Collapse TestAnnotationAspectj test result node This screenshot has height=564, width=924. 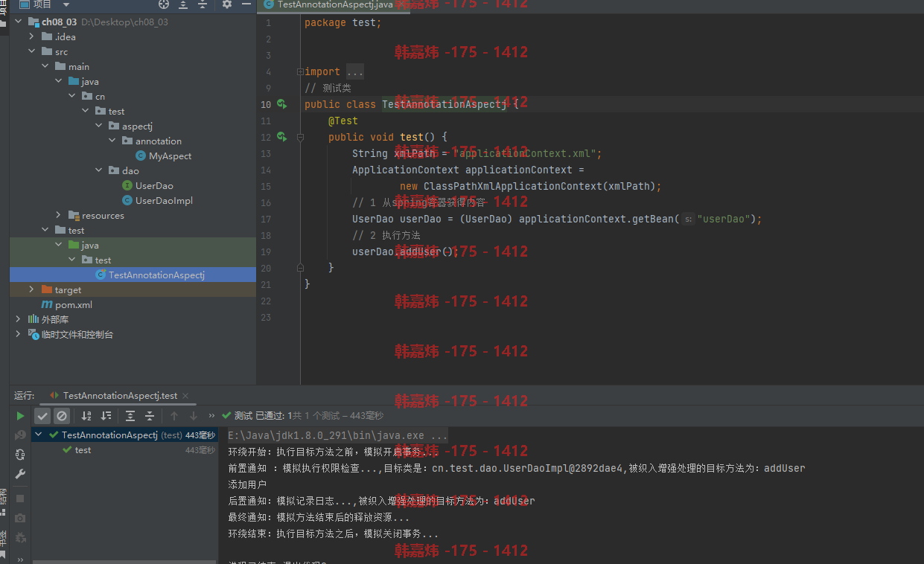pos(38,435)
